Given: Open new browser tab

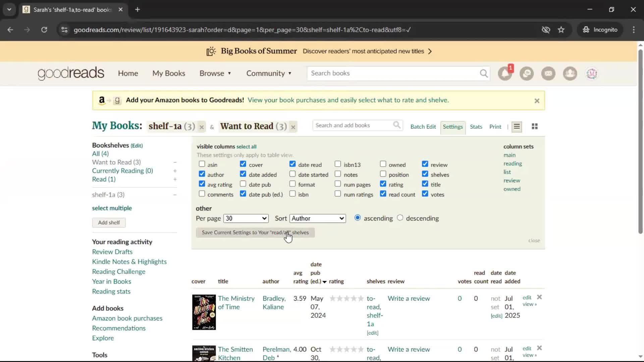Looking at the screenshot, I should click(138, 10).
